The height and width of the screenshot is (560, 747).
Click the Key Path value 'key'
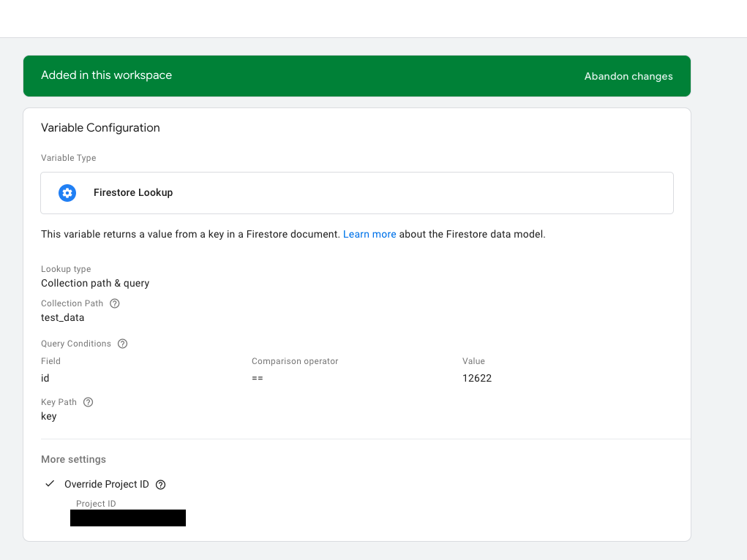click(48, 416)
